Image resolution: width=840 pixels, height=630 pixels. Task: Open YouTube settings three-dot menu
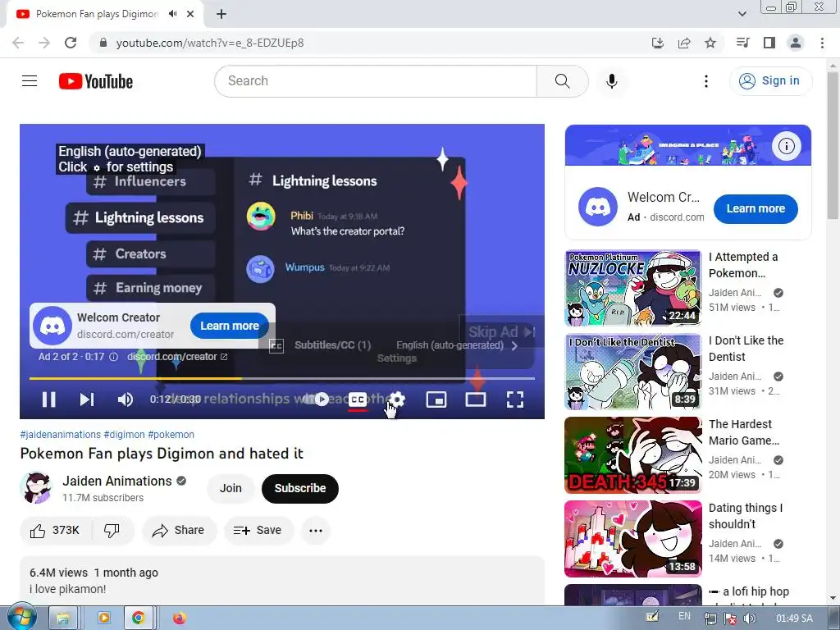click(706, 81)
